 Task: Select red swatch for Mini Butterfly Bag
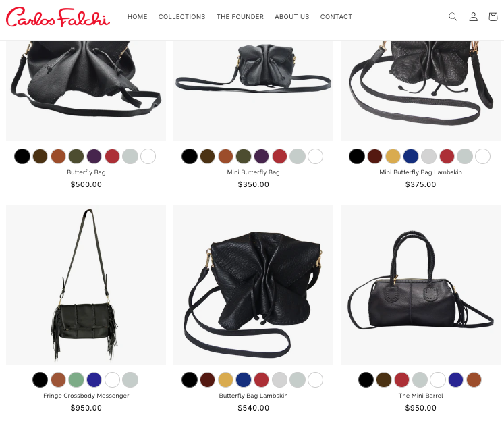pos(279,157)
